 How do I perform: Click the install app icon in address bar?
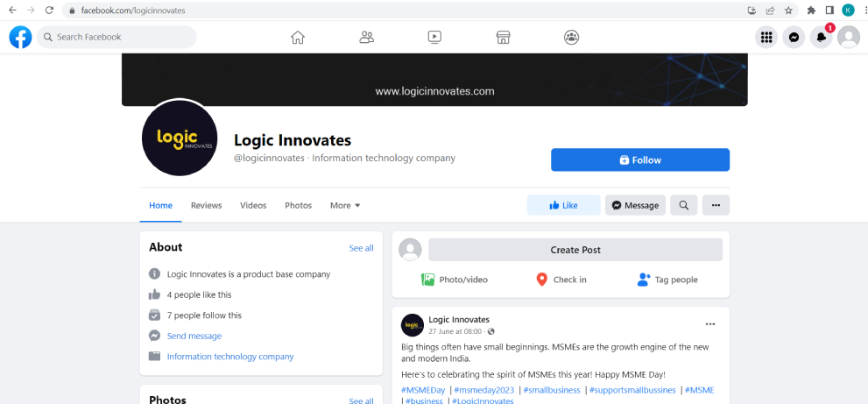(x=752, y=10)
